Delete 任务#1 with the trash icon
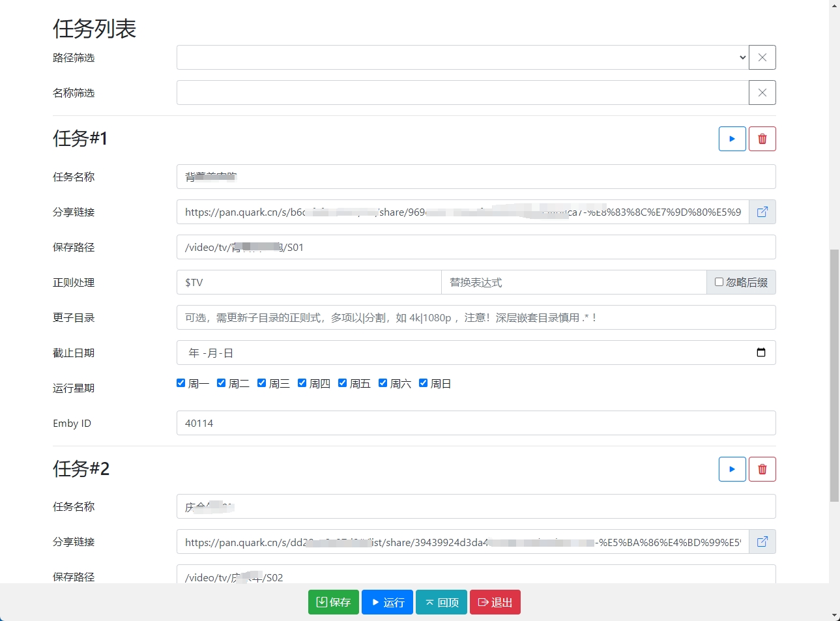 [x=762, y=138]
